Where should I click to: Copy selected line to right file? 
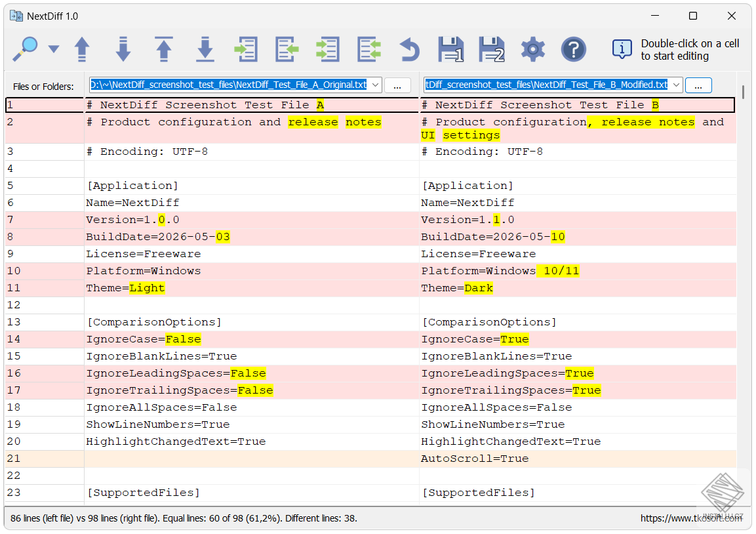[x=246, y=49]
